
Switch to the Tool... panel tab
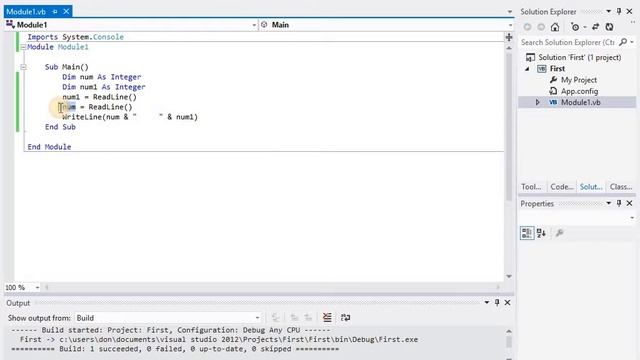[531, 187]
